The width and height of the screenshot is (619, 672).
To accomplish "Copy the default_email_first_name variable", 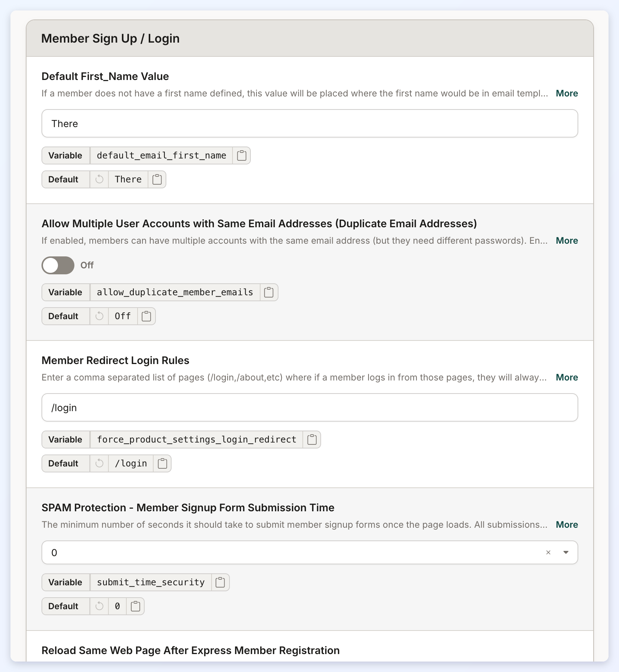I will [x=241, y=155].
